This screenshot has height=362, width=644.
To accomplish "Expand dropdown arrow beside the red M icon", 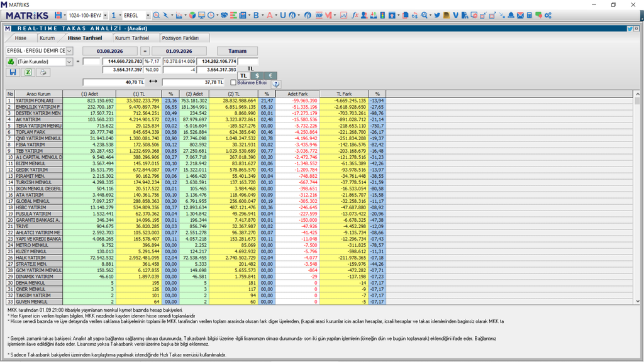I will coord(335,15).
